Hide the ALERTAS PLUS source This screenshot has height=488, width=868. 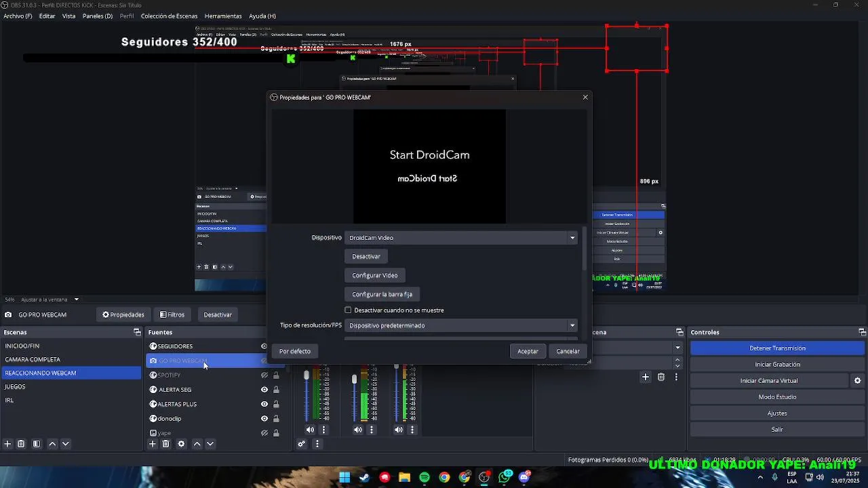point(264,404)
